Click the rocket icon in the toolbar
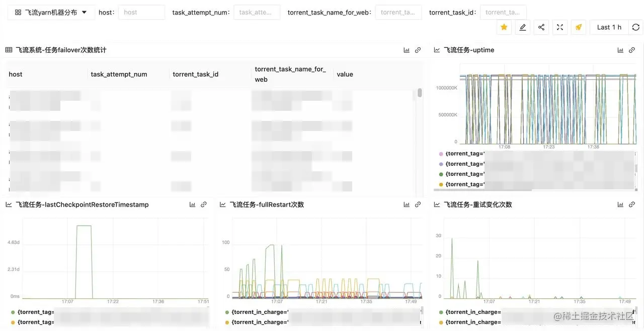 tap(579, 27)
